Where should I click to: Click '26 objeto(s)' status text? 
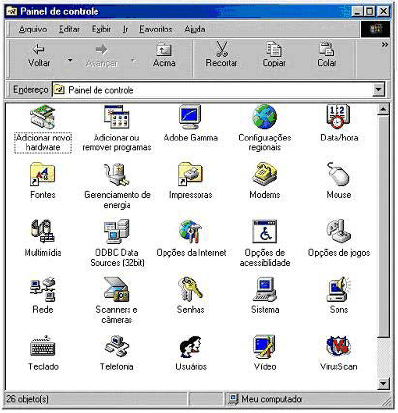click(27, 399)
